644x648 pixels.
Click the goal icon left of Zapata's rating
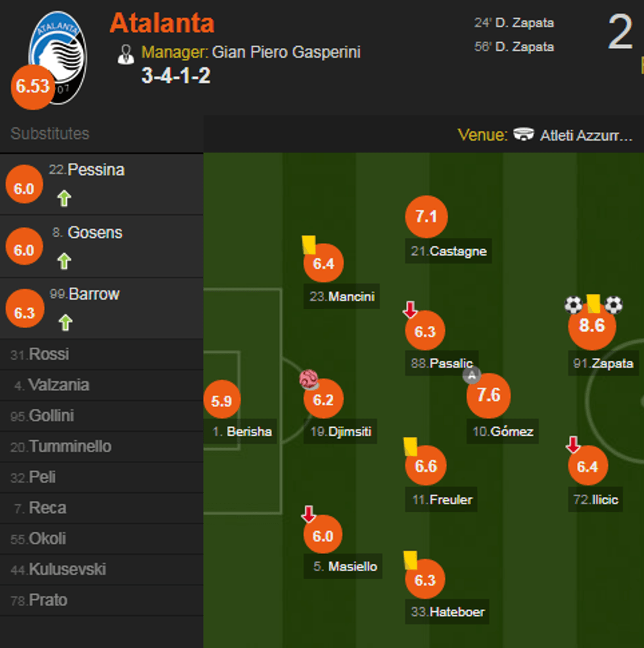pyautogui.click(x=574, y=304)
